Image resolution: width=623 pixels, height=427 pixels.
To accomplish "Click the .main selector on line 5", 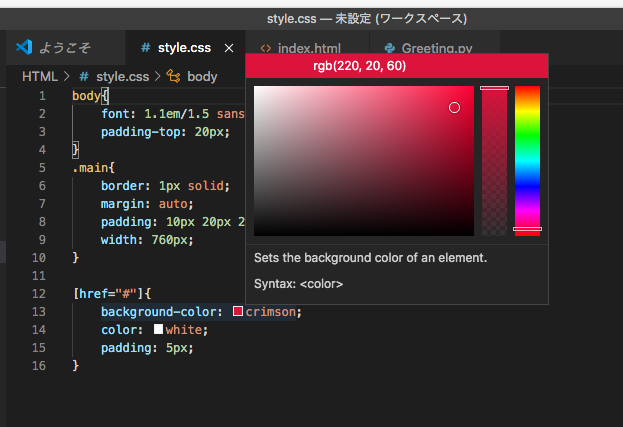I will [90, 168].
